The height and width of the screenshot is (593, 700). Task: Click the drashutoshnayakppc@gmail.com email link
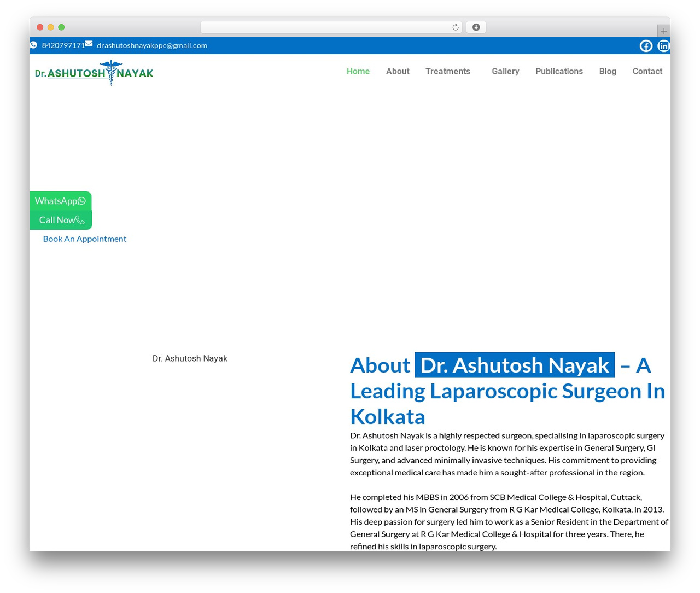152,45
